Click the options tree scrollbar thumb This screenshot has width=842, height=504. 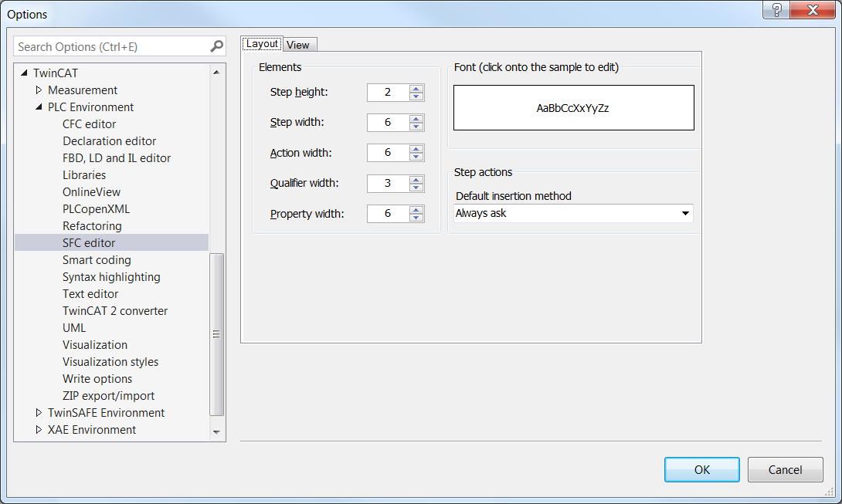[x=216, y=334]
